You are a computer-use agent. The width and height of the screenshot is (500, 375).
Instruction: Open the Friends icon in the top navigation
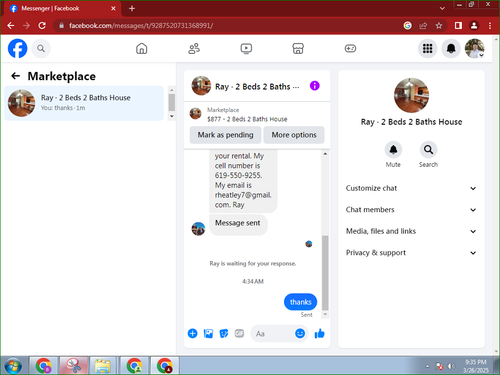[x=194, y=49]
